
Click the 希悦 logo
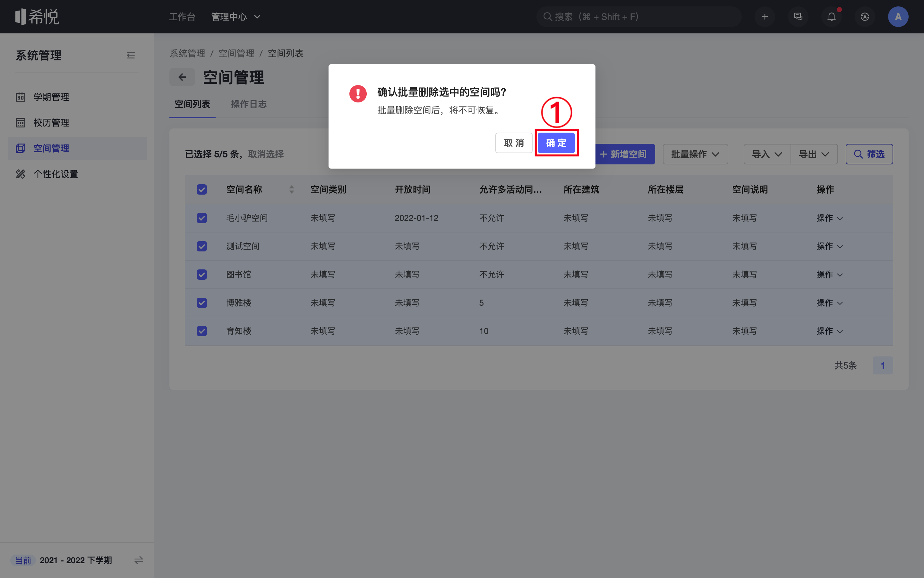point(37,16)
